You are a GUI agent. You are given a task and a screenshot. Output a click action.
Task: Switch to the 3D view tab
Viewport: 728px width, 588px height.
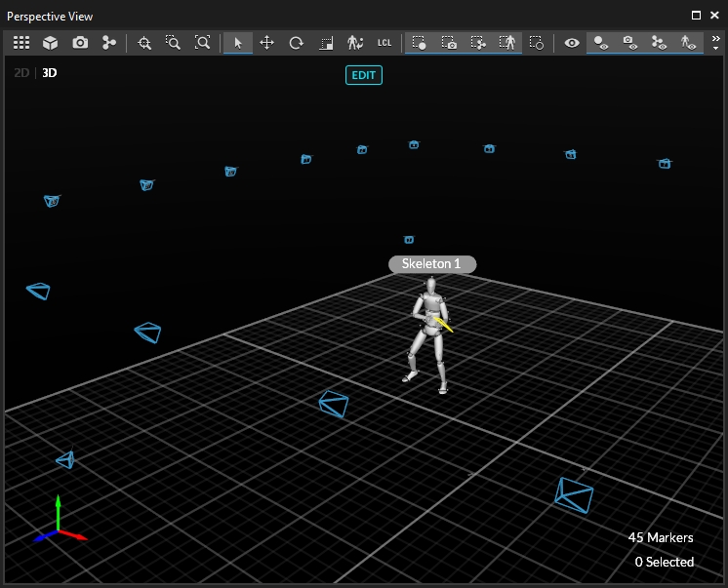point(49,72)
